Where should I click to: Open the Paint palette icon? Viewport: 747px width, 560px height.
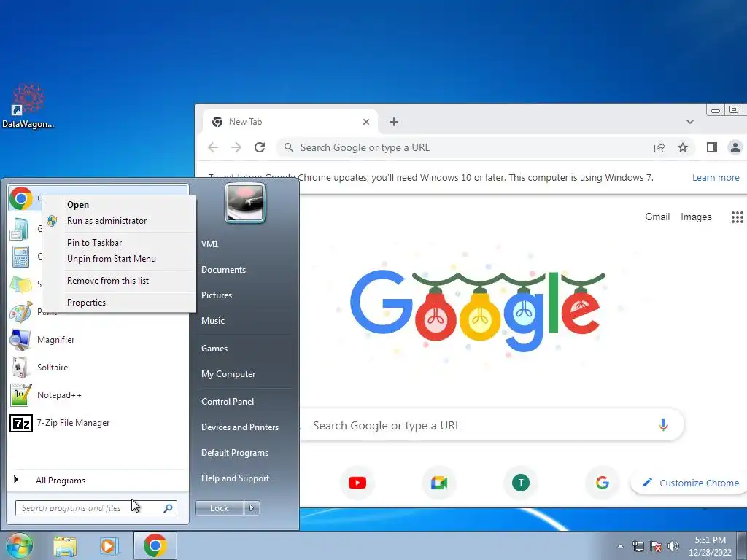click(20, 312)
